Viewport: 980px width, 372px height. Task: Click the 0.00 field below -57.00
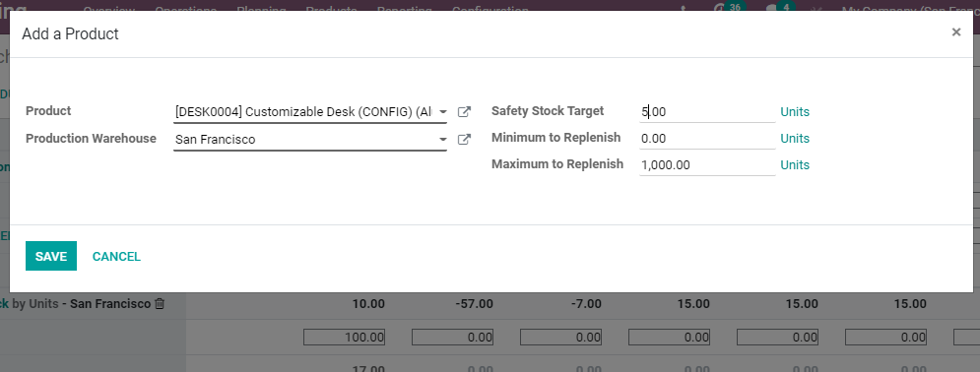click(x=452, y=338)
